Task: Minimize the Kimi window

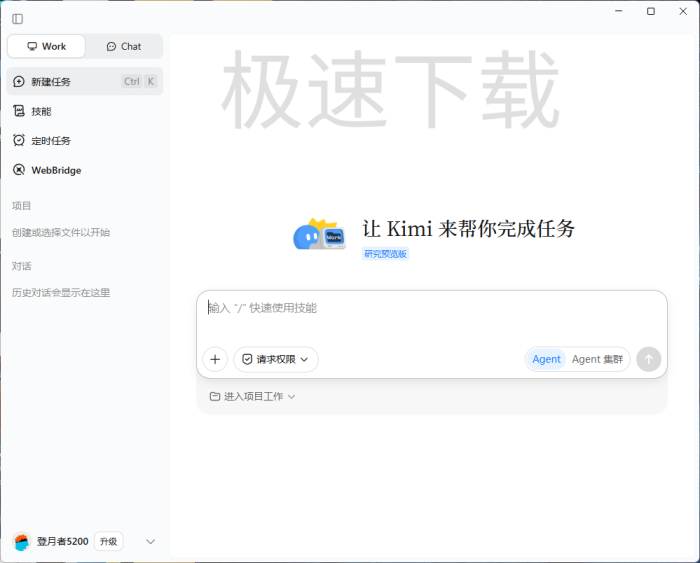Action: 619,11
